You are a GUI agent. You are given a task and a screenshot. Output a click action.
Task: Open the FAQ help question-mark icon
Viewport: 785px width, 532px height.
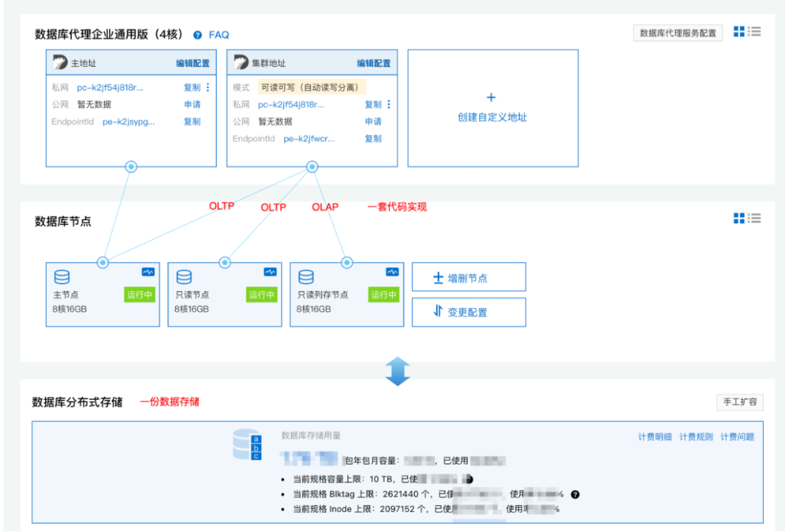coord(198,35)
